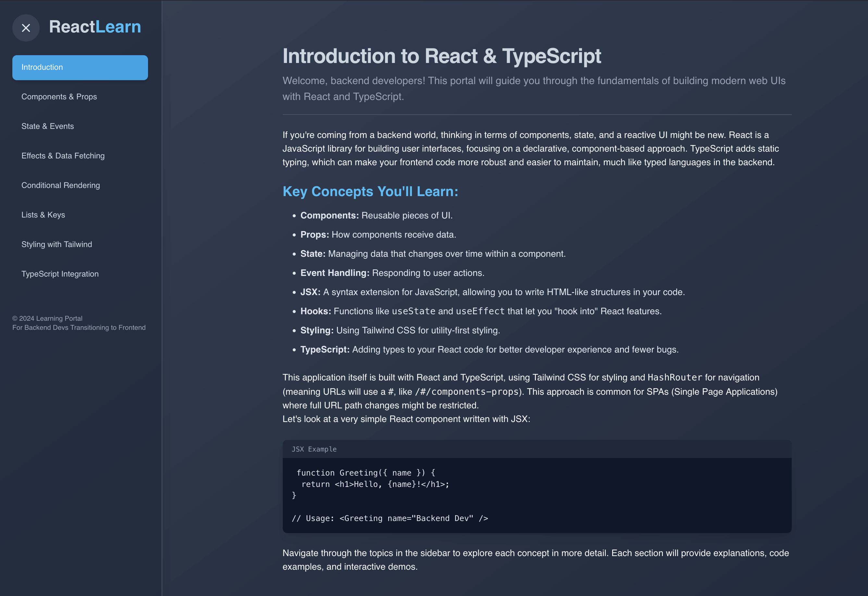Click the /#/components-props code snippet
This screenshot has width=868, height=596.
click(x=466, y=392)
